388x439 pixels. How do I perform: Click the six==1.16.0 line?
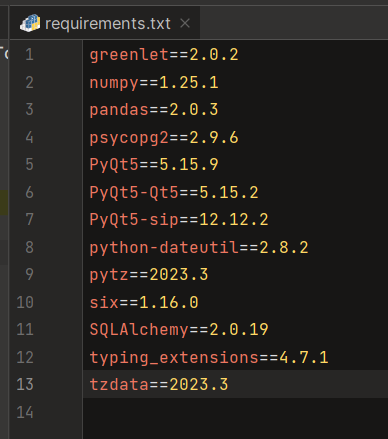[x=144, y=302]
